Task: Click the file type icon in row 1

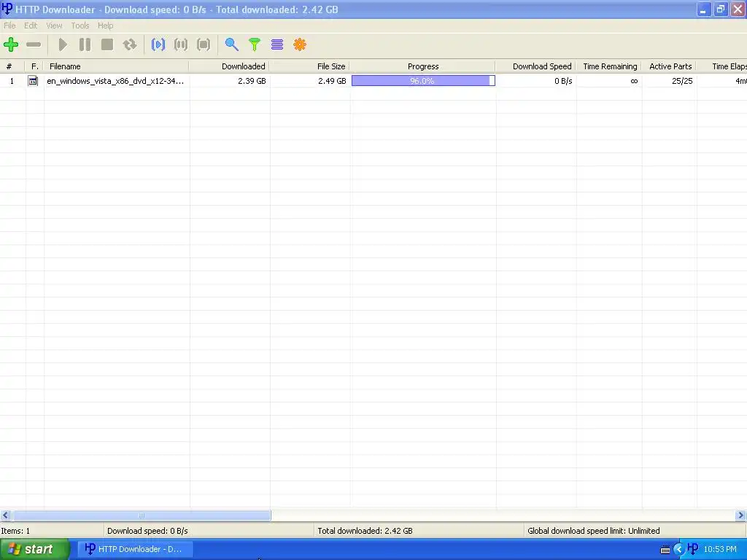Action: click(x=33, y=81)
